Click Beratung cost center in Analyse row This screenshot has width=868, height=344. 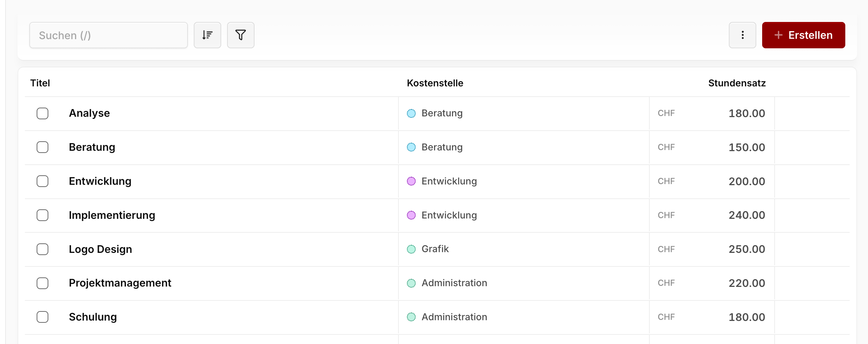pyautogui.click(x=442, y=113)
